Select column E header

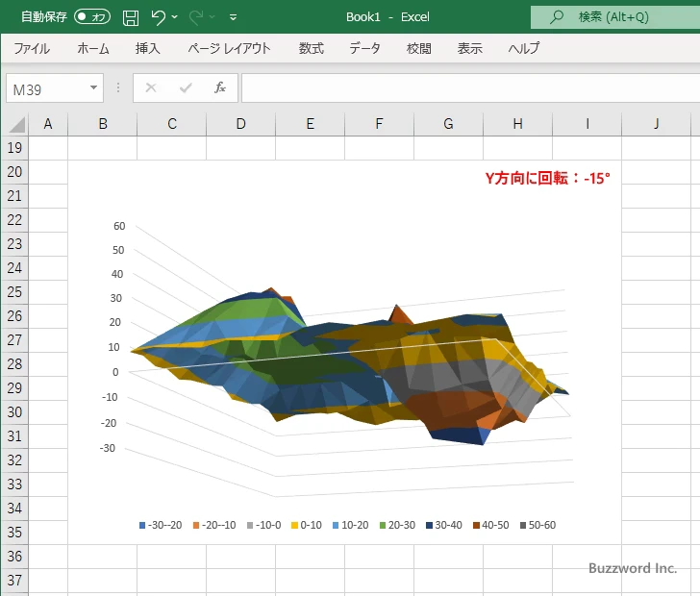coord(311,124)
